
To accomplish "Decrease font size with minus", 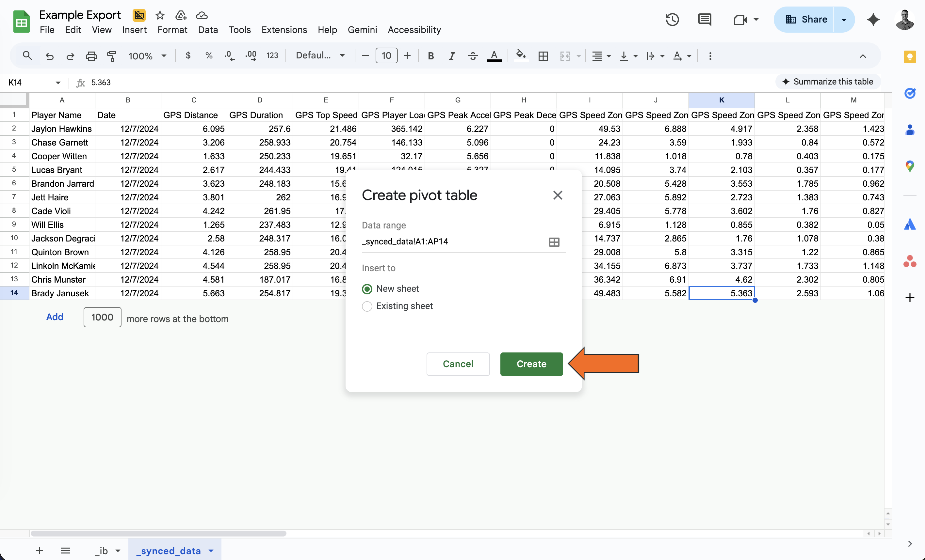I will (x=365, y=56).
